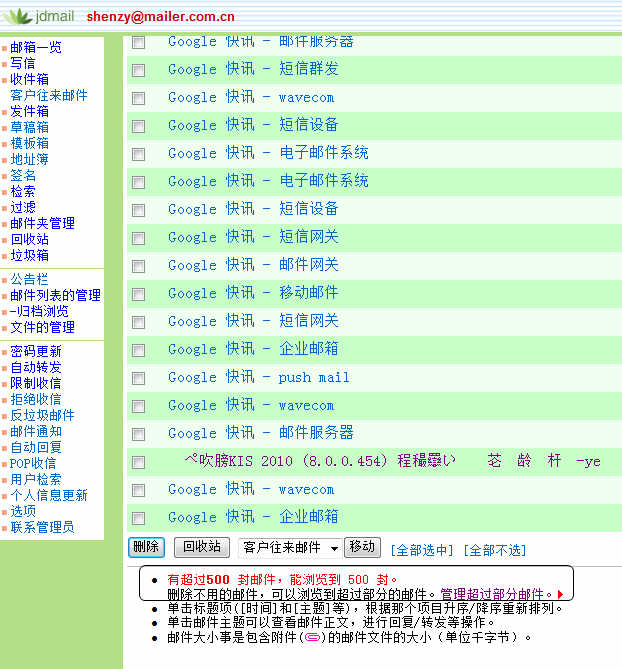
Task: Tick the checkbox for 短信群发 email
Action: coord(138,70)
